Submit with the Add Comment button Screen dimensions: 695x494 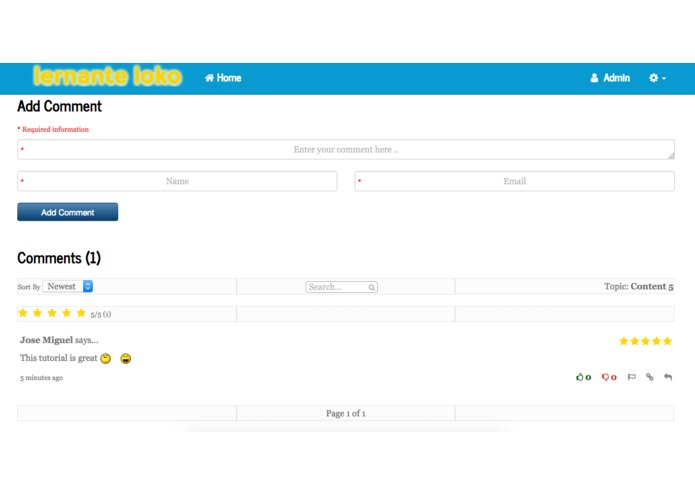(x=68, y=212)
